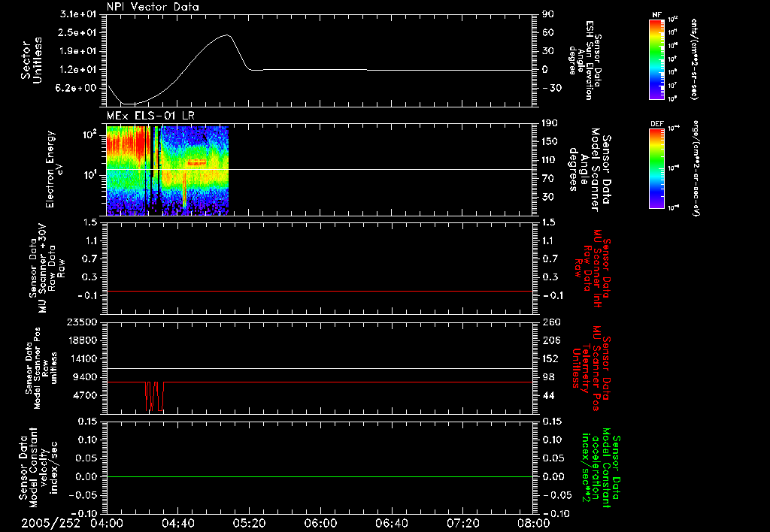
Task: Select the 'Model Scanner Angle degrees' axis label
Action: [x=590, y=169]
